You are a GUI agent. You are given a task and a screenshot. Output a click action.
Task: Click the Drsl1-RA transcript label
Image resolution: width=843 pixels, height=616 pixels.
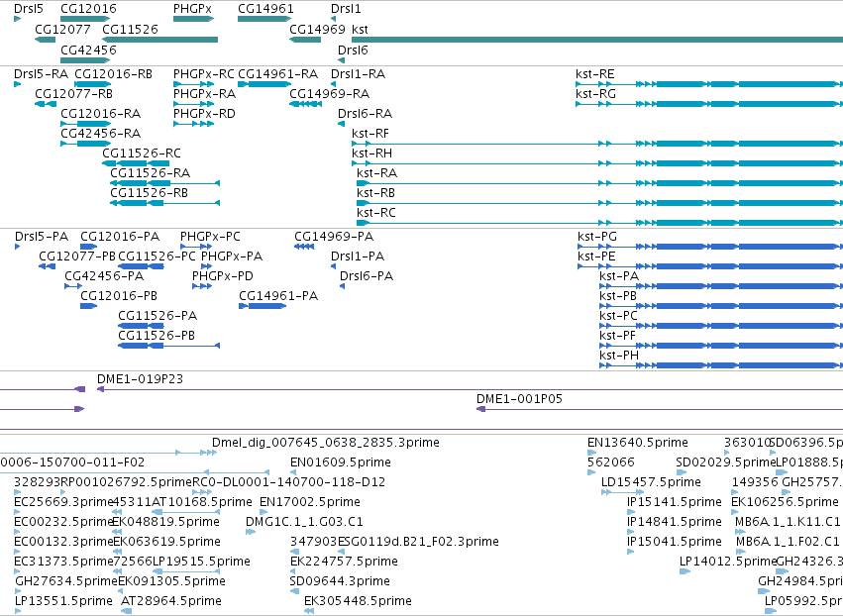click(x=358, y=74)
